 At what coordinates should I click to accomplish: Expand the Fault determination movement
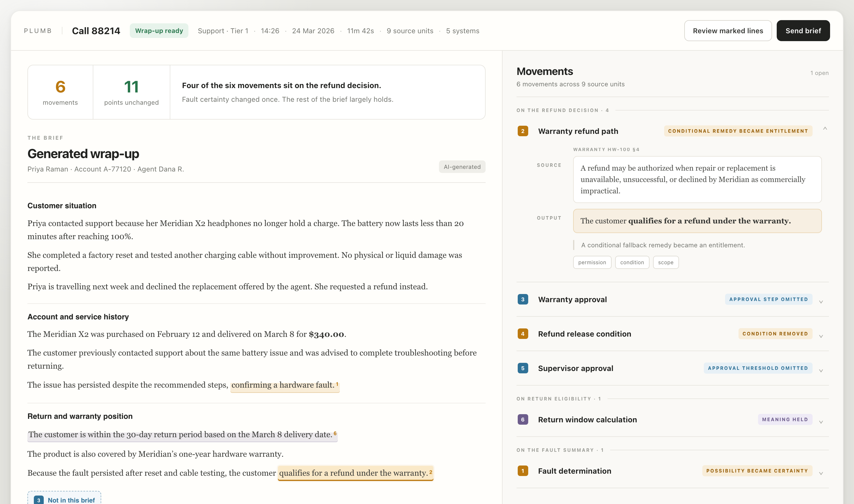(821, 473)
